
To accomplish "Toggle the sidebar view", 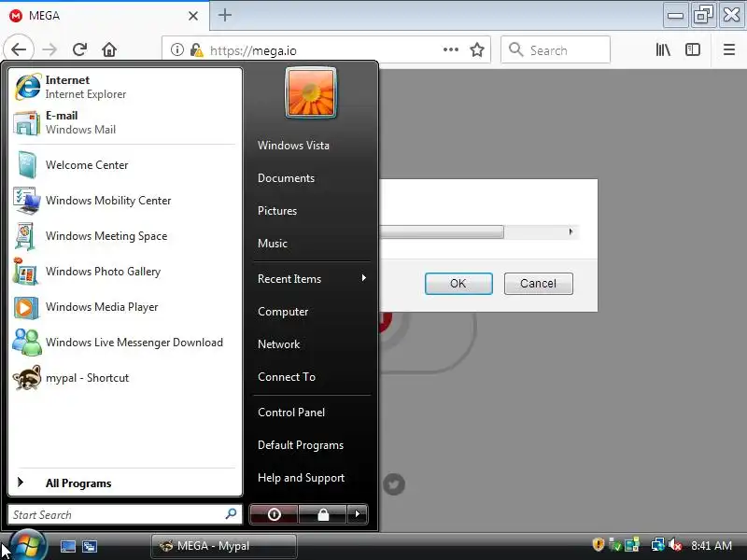I will 693,49.
